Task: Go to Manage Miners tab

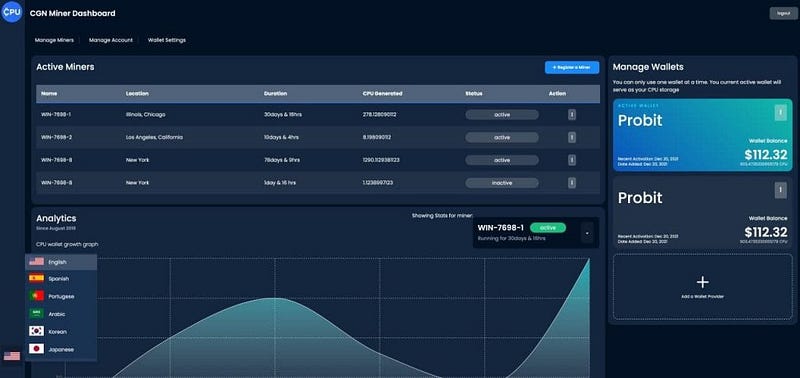Action: tap(54, 40)
